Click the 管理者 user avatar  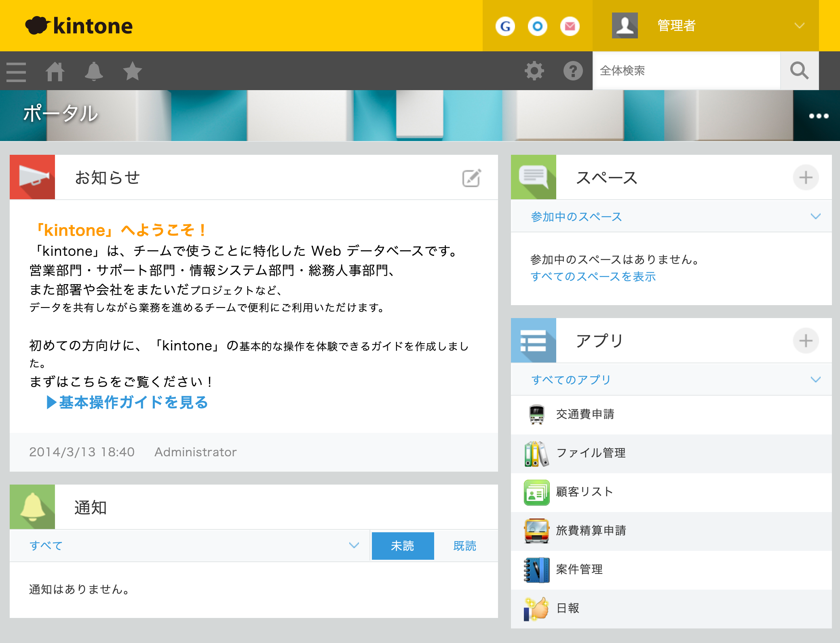[625, 25]
